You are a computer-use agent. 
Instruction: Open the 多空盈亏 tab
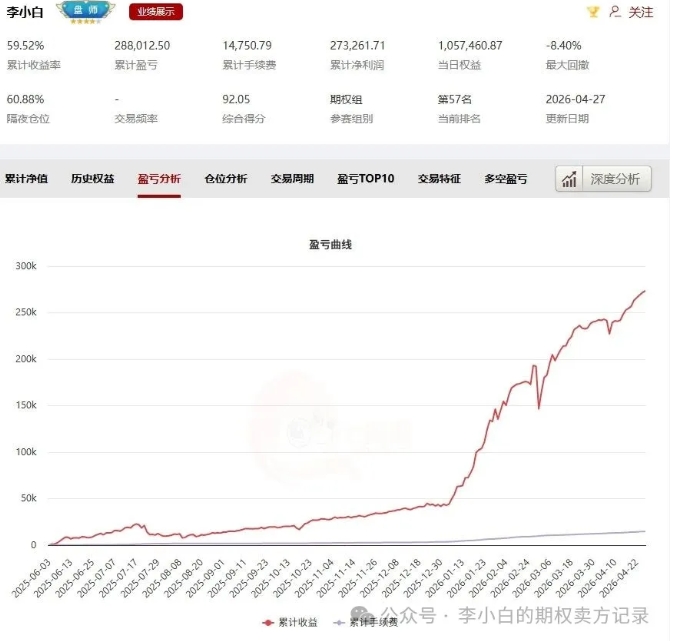pyautogui.click(x=506, y=179)
